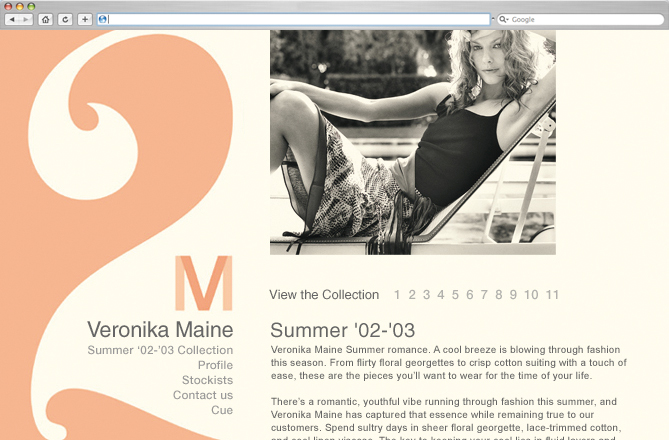
Task: Open Summer '02-'03 Collection link
Action: coord(160,350)
